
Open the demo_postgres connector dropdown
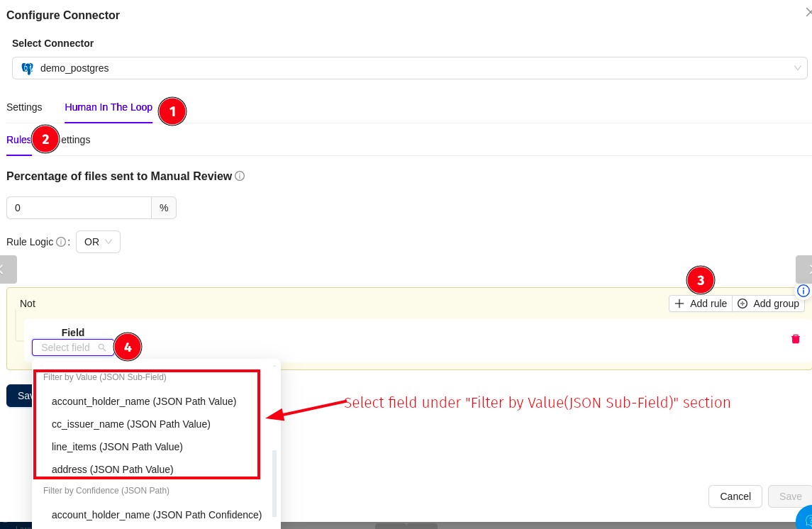(409, 68)
